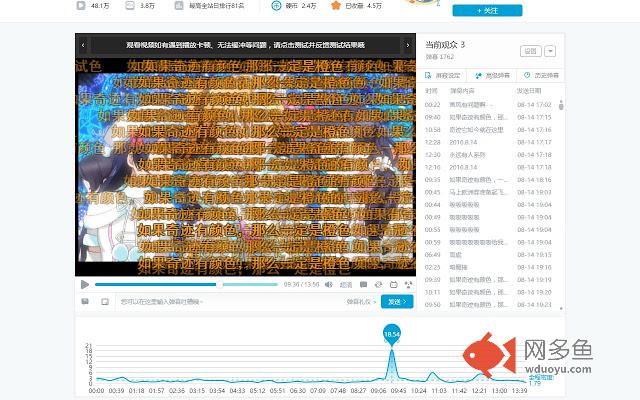Open the 弹幕礼仪 link
The height and width of the screenshot is (400, 640).
click(x=361, y=302)
